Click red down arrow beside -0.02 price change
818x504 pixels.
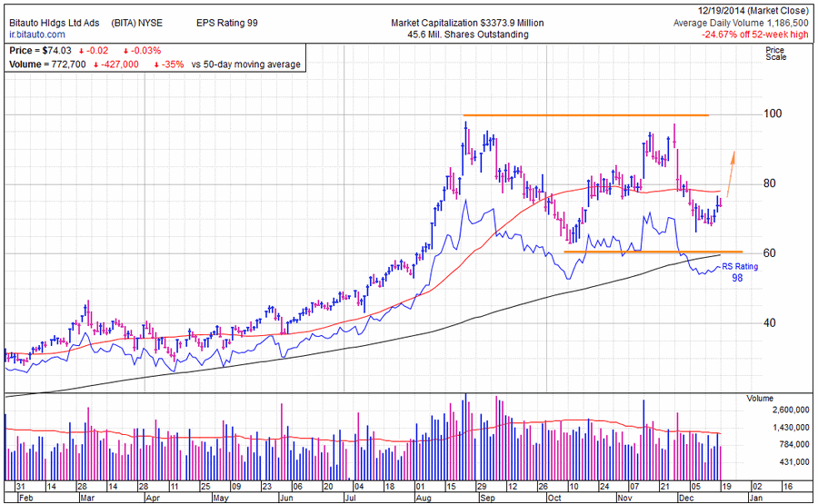coord(83,52)
